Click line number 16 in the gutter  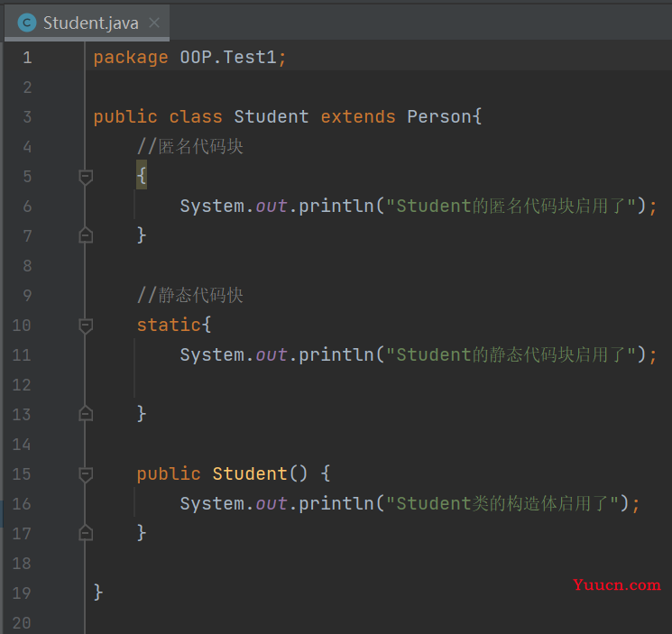22,504
